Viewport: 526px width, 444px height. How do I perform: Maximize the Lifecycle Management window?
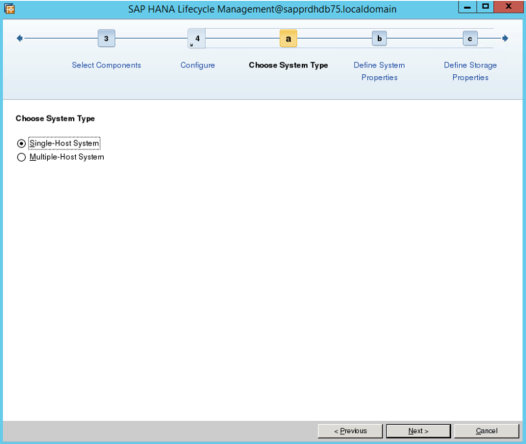coord(485,7)
